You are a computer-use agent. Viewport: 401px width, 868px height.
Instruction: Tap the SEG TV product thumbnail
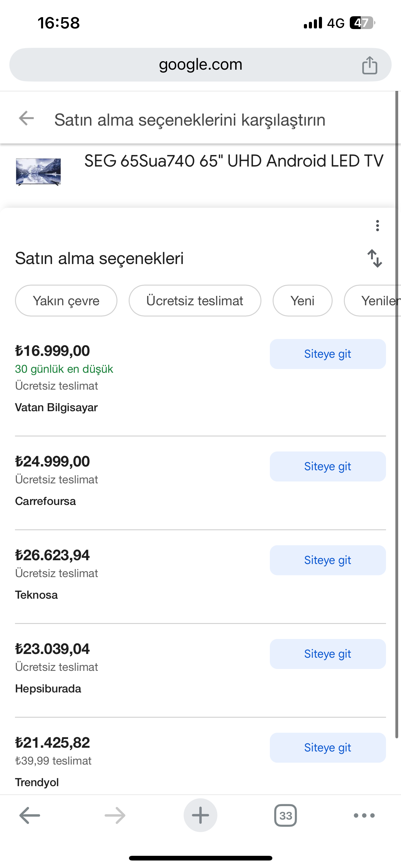click(38, 172)
